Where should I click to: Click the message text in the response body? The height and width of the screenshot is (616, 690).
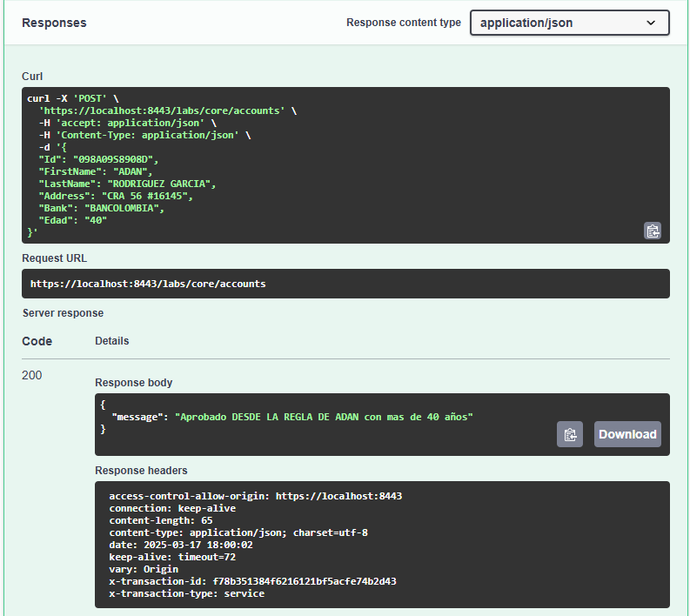click(x=323, y=417)
